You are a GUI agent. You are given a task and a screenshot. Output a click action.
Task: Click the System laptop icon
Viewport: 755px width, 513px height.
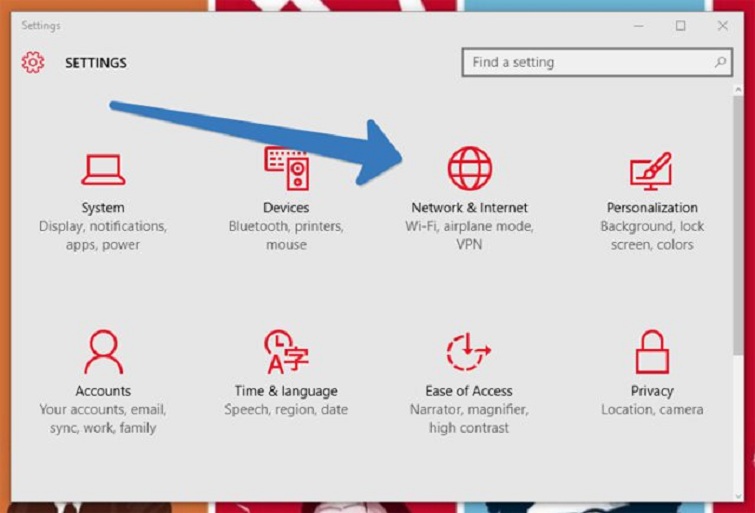pyautogui.click(x=103, y=169)
